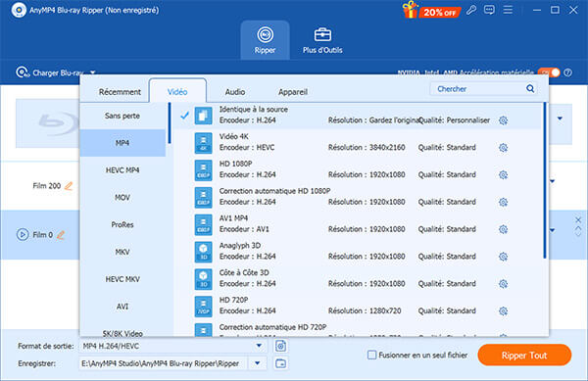Check Fusionner en un seul fichier
Viewport: 588px width, 381px height.
coord(371,355)
